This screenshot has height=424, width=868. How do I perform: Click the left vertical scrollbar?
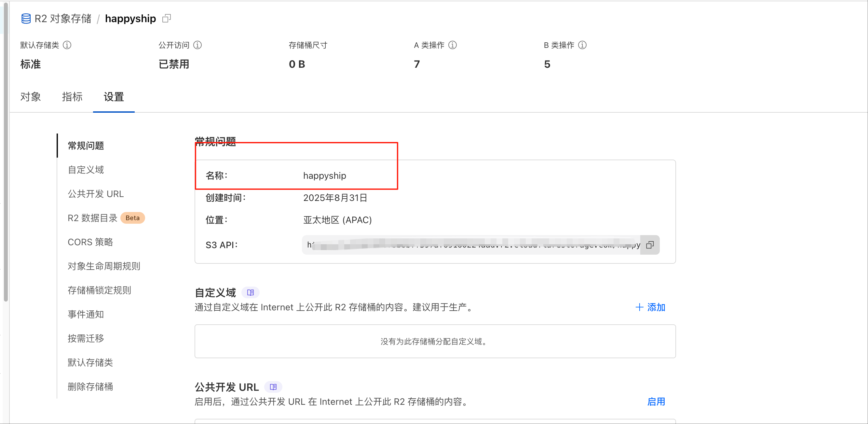click(x=6, y=152)
